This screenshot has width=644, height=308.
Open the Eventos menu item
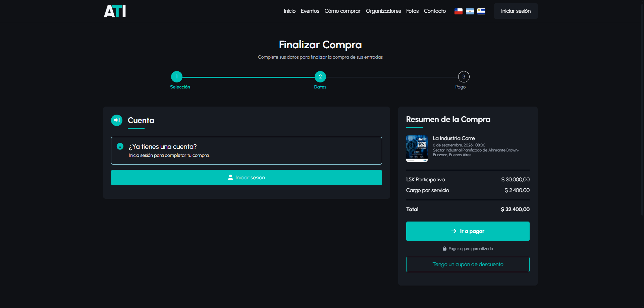pos(310,11)
